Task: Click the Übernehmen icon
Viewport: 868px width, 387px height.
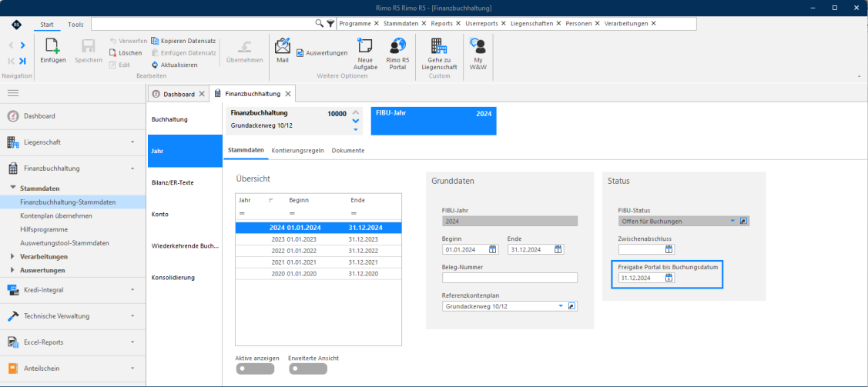Action: (244, 46)
